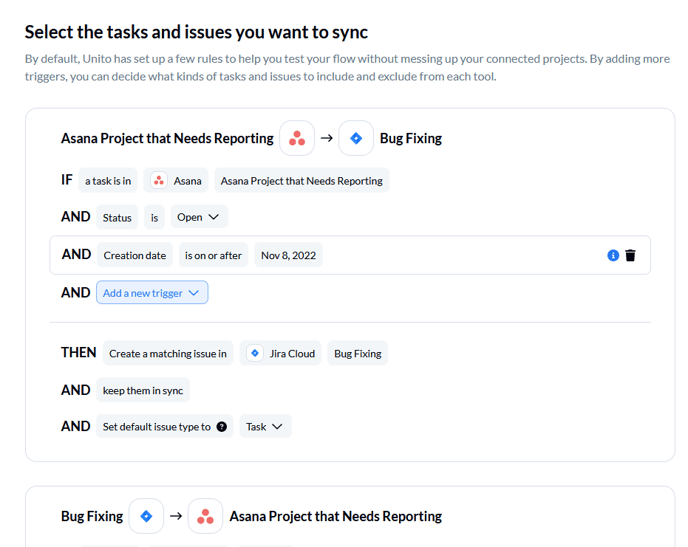Click the question mark help icon for default issue type
688x547 pixels.
click(222, 426)
